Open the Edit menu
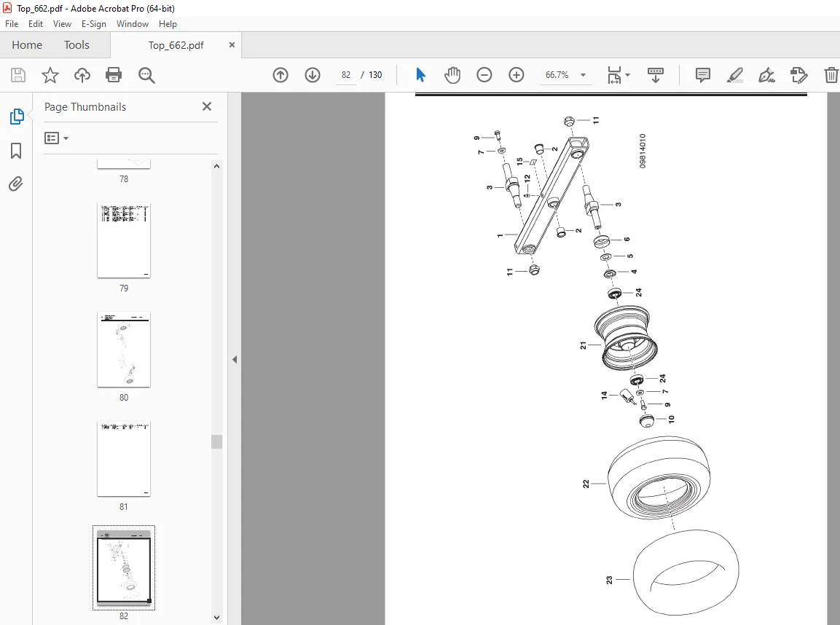 click(x=36, y=24)
